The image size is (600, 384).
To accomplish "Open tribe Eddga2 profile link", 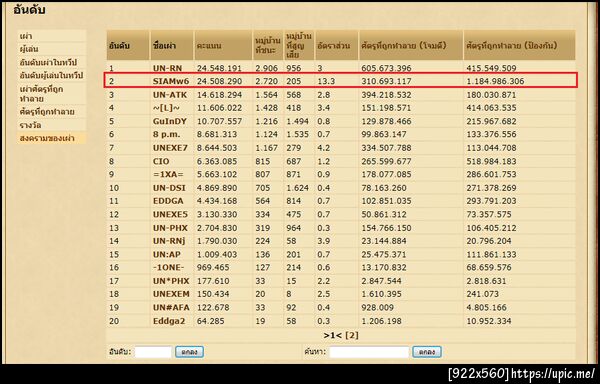I will point(169,321).
